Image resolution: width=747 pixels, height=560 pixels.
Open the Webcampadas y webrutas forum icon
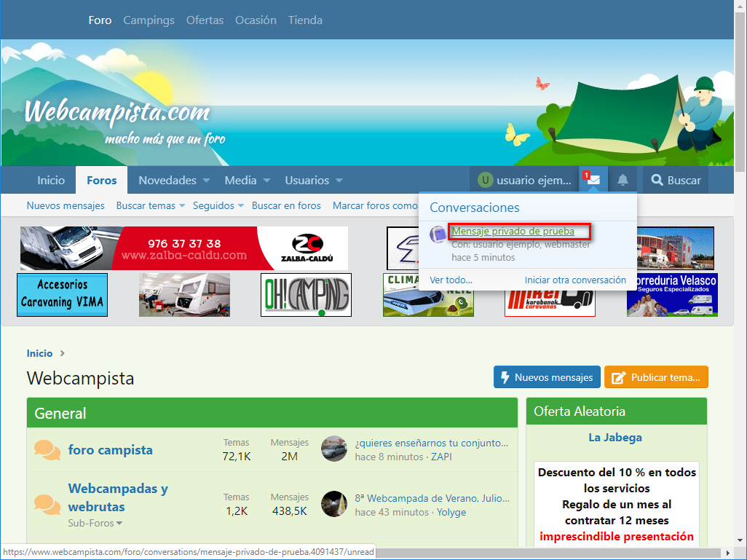point(47,505)
